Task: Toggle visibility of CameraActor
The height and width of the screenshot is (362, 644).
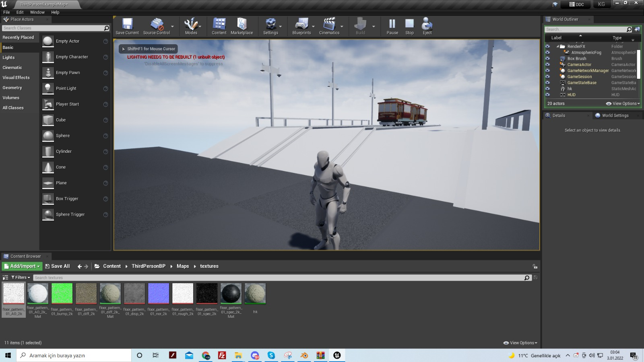Action: coord(547,64)
